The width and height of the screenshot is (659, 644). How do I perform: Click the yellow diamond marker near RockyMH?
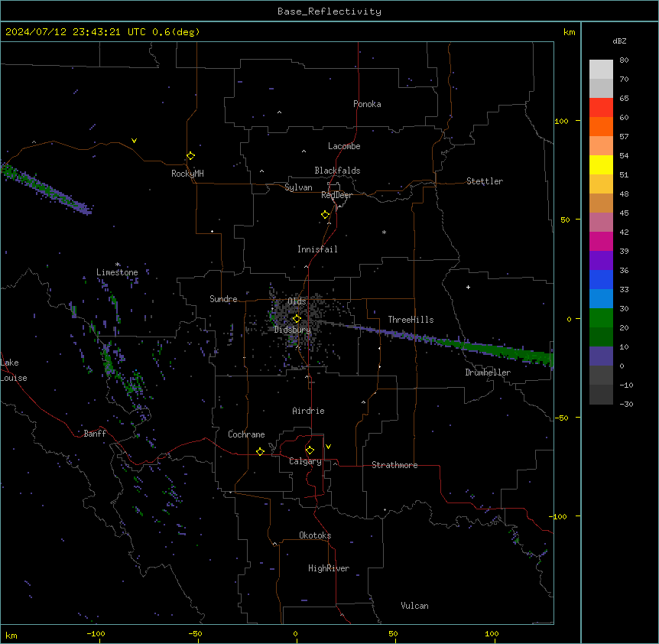pyautogui.click(x=190, y=156)
